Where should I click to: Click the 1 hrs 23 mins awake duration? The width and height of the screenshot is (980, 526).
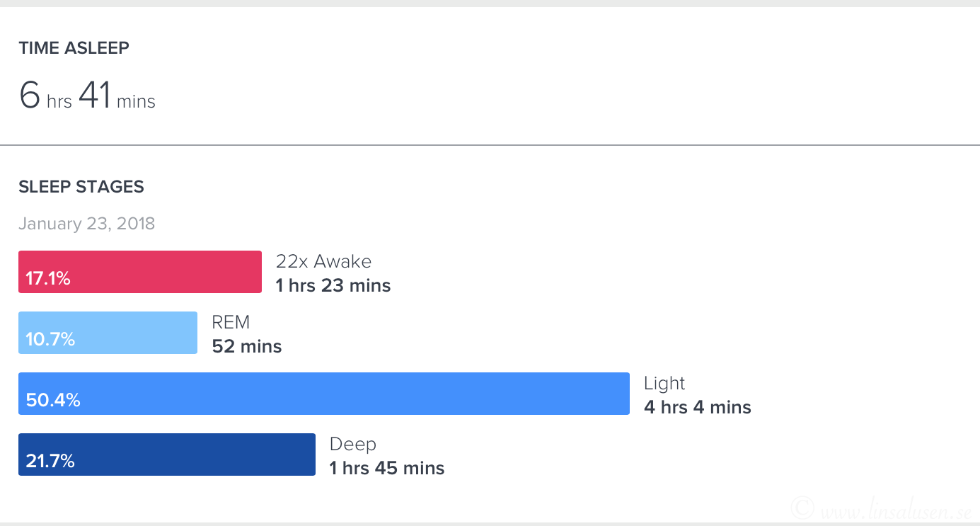[333, 285]
